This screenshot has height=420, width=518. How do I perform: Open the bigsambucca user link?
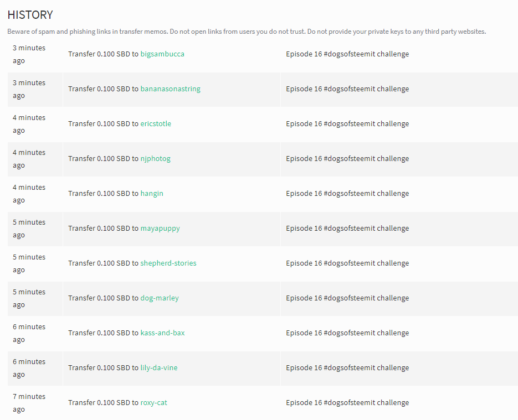[x=162, y=54]
